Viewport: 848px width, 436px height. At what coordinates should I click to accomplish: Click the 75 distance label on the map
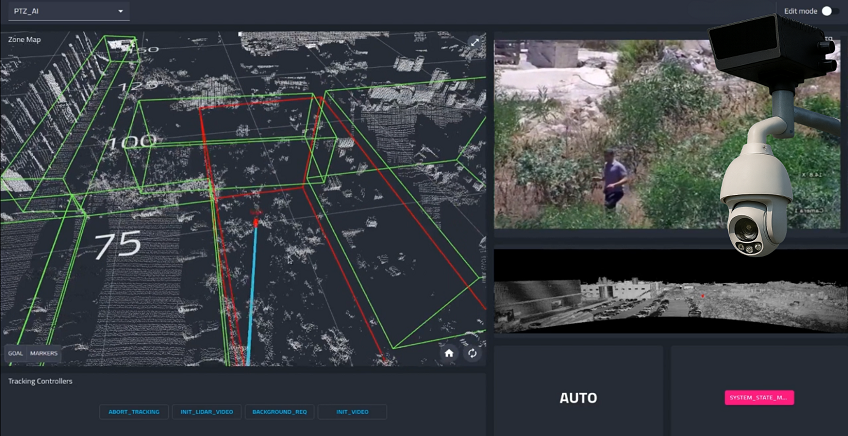coord(116,244)
